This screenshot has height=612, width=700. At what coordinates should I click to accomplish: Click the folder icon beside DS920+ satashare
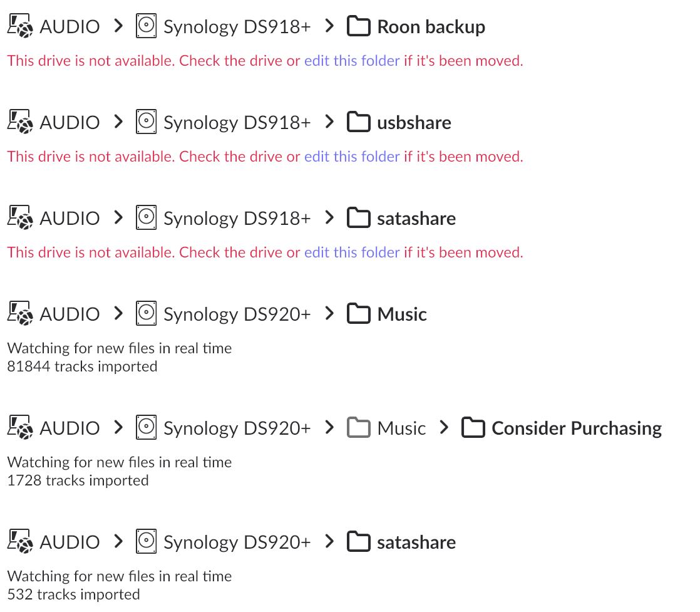[x=358, y=542]
